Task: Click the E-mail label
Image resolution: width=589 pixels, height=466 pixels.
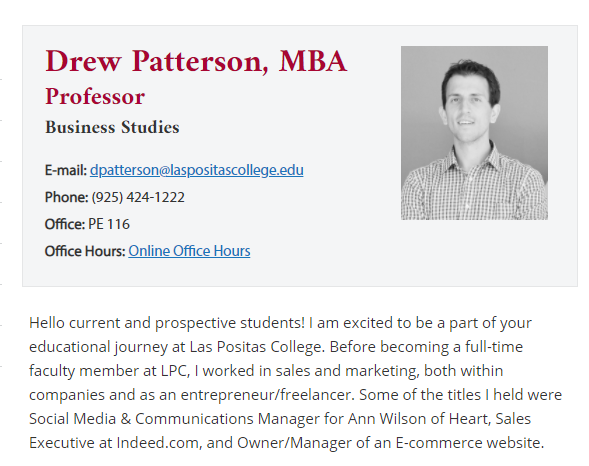Action: [66, 170]
